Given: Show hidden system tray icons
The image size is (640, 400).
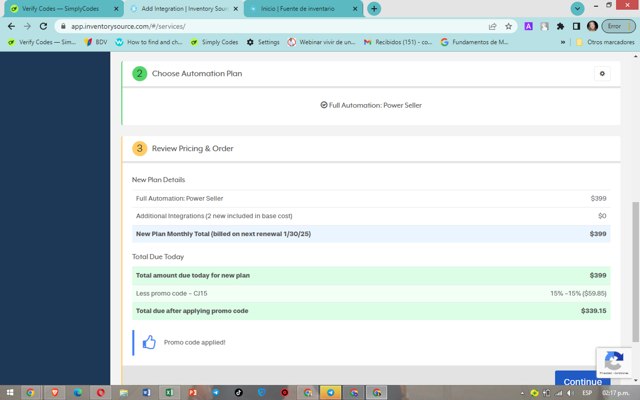Looking at the screenshot, I should (522, 393).
